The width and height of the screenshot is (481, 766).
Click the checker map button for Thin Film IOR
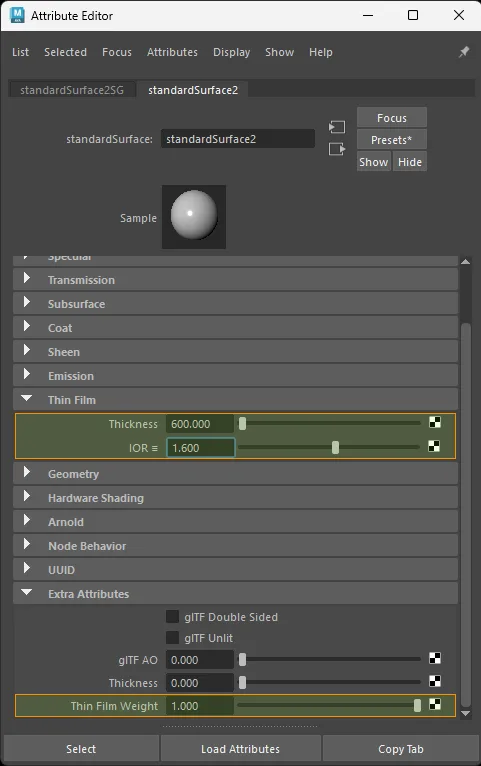[434, 446]
